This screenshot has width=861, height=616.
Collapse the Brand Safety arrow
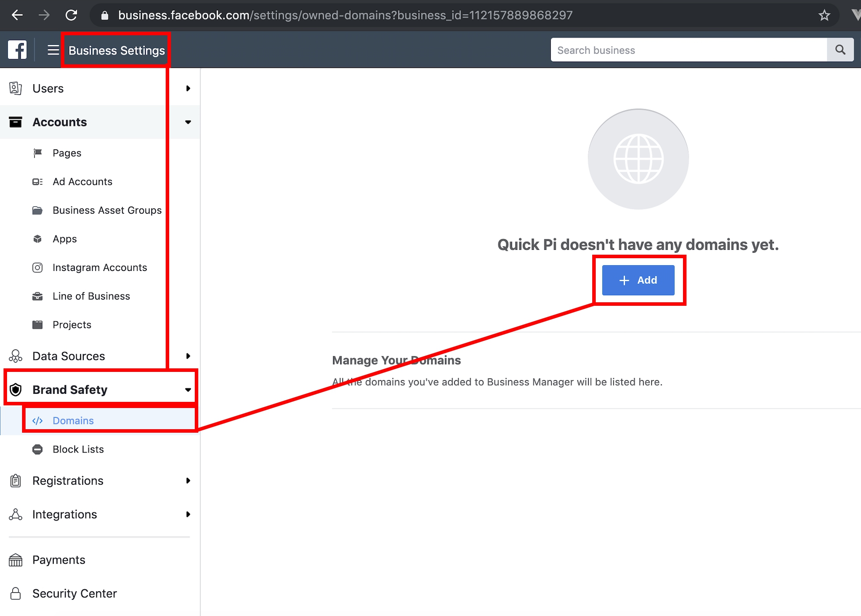188,390
